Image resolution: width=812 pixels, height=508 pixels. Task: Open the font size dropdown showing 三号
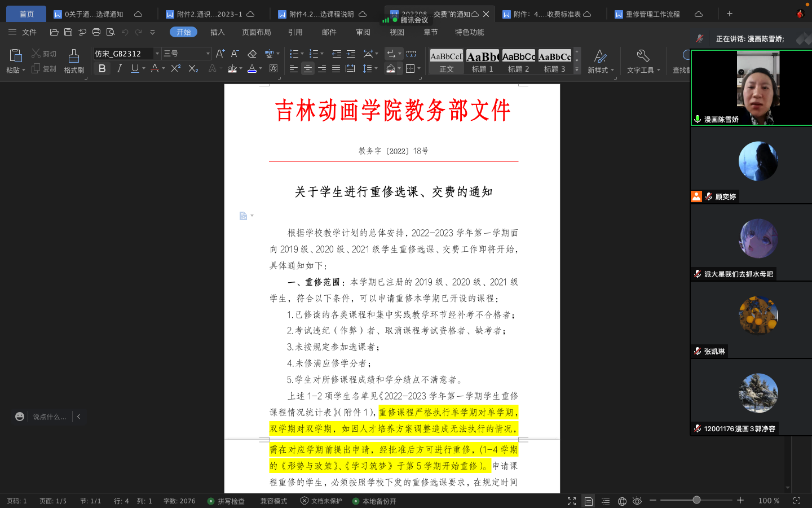point(208,54)
